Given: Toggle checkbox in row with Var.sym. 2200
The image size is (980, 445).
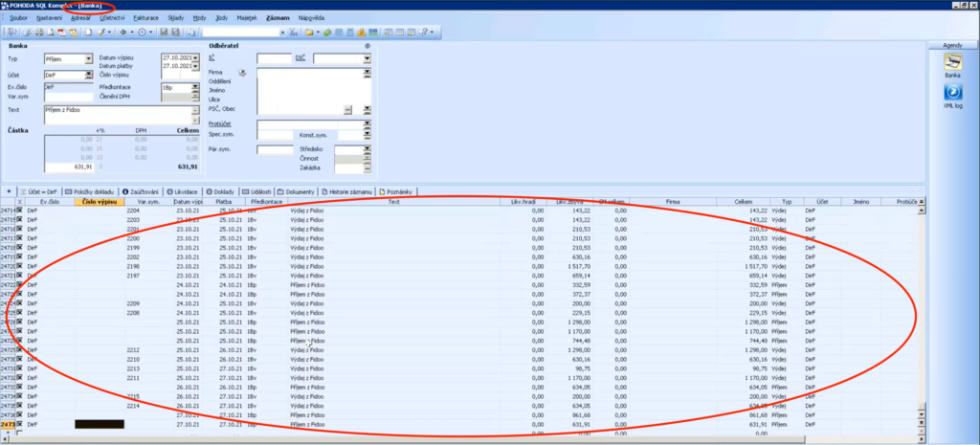Looking at the screenshot, I should coord(19,238).
